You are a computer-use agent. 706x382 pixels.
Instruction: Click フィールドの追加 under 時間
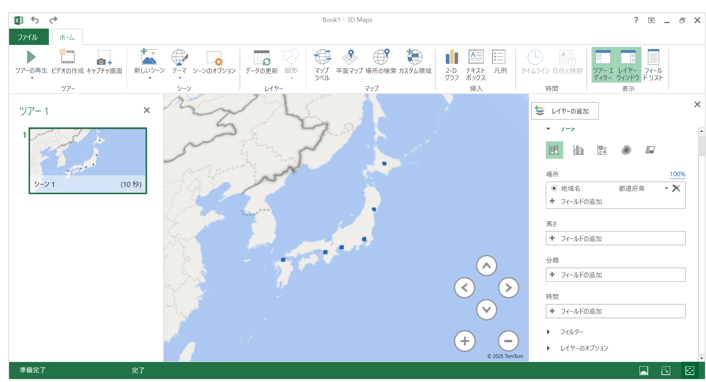[615, 311]
